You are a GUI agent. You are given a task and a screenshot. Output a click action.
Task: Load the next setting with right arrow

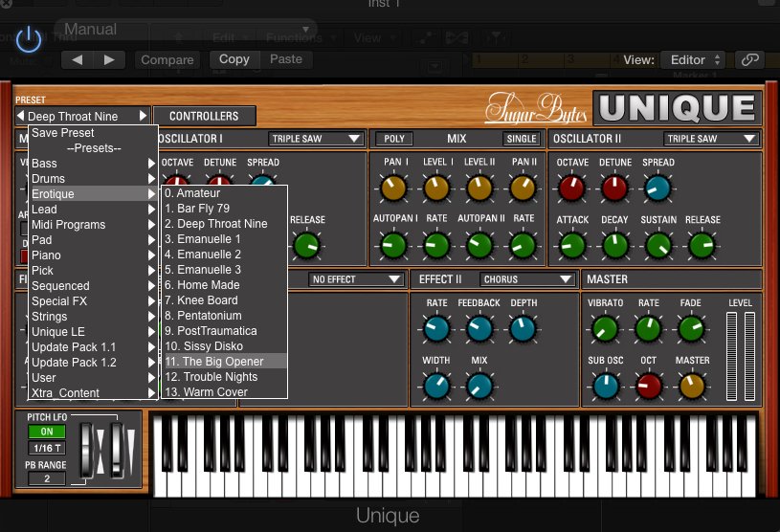click(x=109, y=59)
